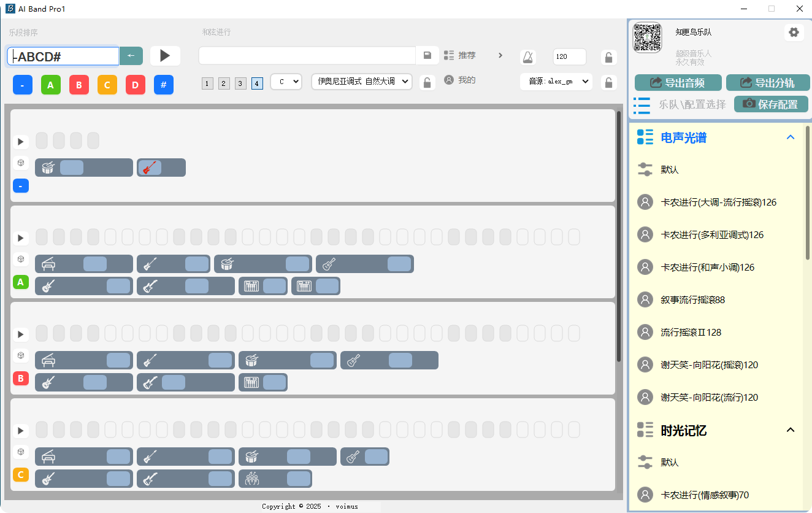Click the save icon beside chord progression field
The width and height of the screenshot is (812, 513).
pyautogui.click(x=427, y=55)
